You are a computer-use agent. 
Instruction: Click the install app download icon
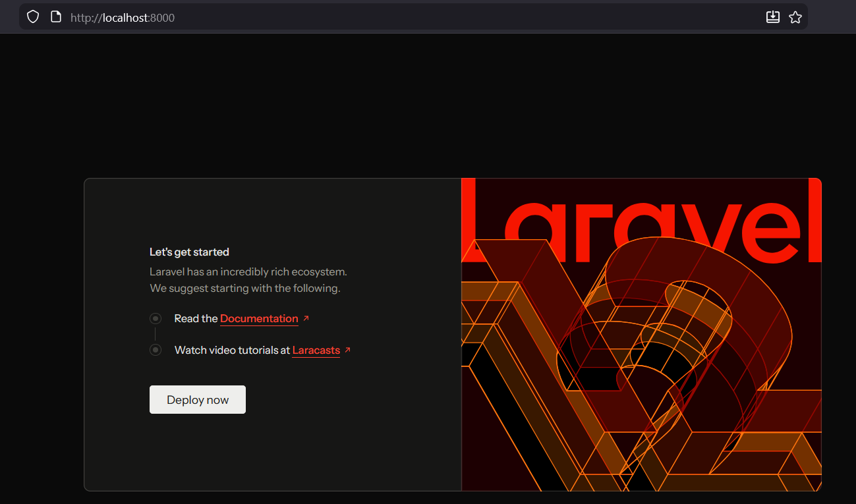[x=773, y=17]
